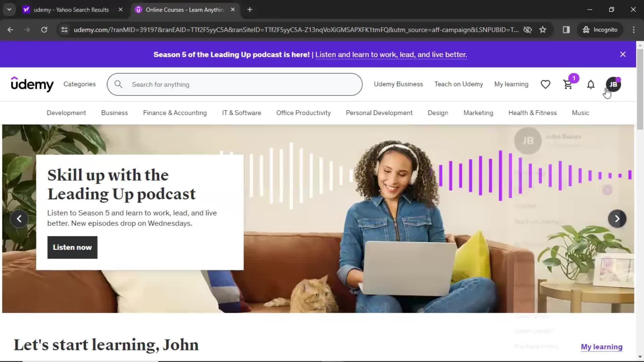
Task: Click the Listen now button
Action: coord(72,247)
